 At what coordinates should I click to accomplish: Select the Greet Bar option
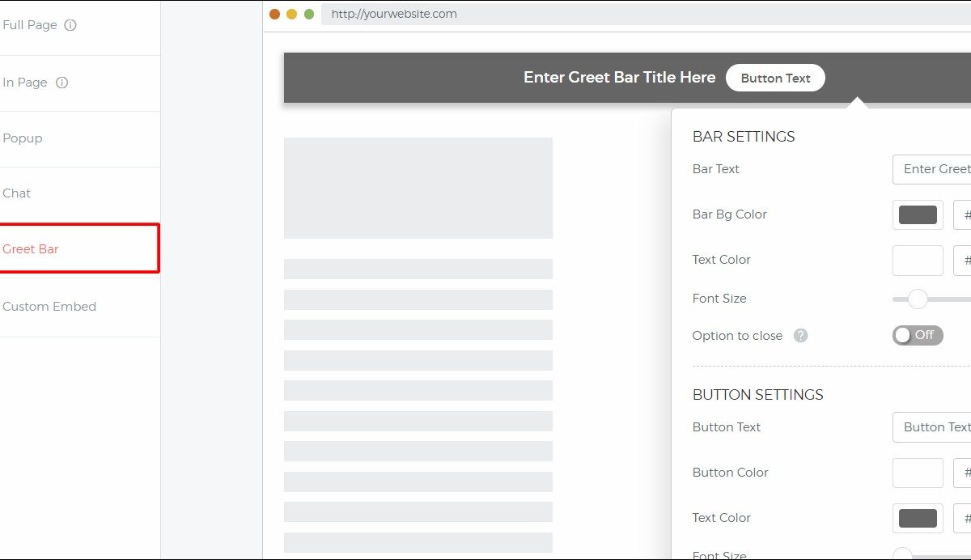[x=31, y=249]
